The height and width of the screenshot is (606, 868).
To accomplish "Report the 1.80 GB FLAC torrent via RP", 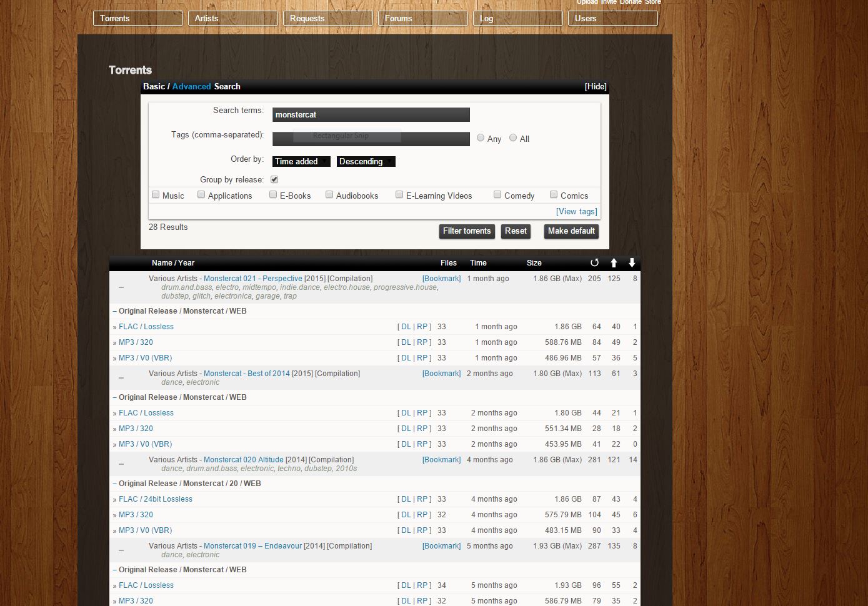I will click(422, 413).
